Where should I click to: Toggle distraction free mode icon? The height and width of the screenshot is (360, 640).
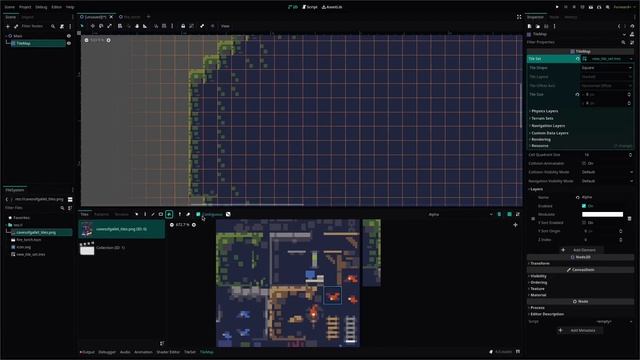coord(519,17)
